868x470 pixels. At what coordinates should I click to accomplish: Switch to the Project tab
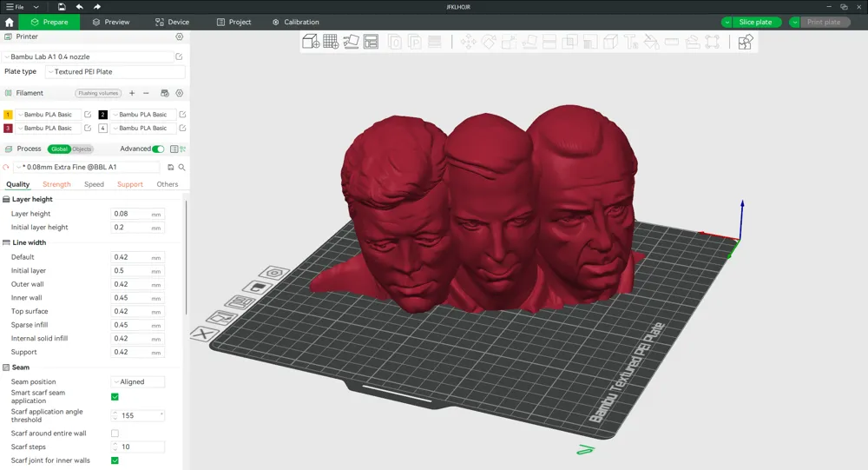[233, 23]
